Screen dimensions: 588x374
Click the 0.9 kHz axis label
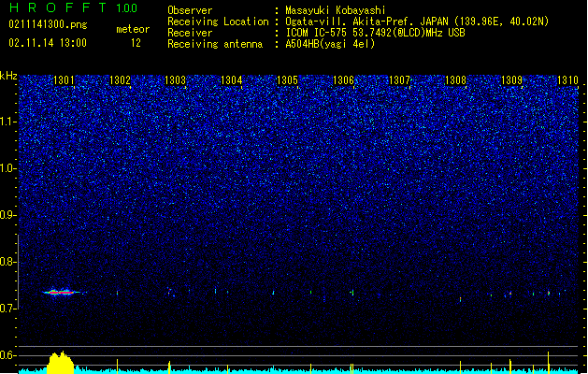coord(7,215)
